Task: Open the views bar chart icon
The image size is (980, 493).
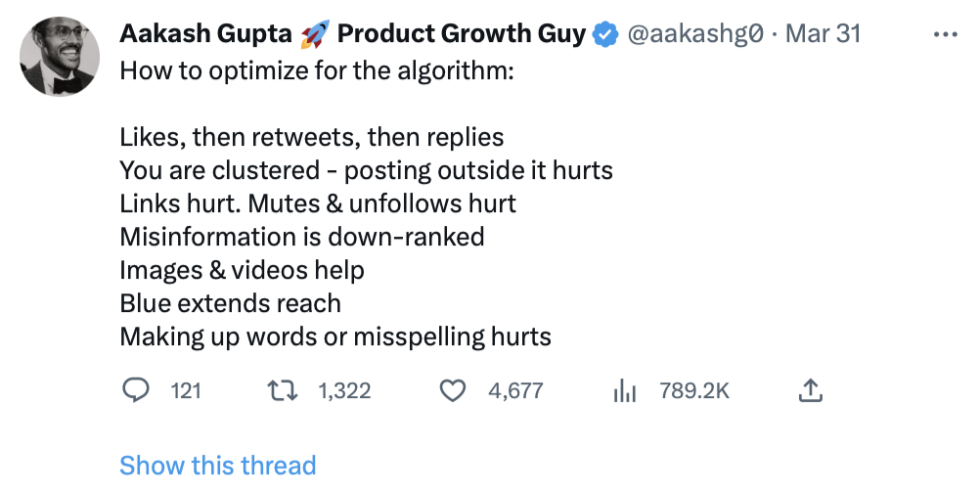Action: pyautogui.click(x=624, y=391)
